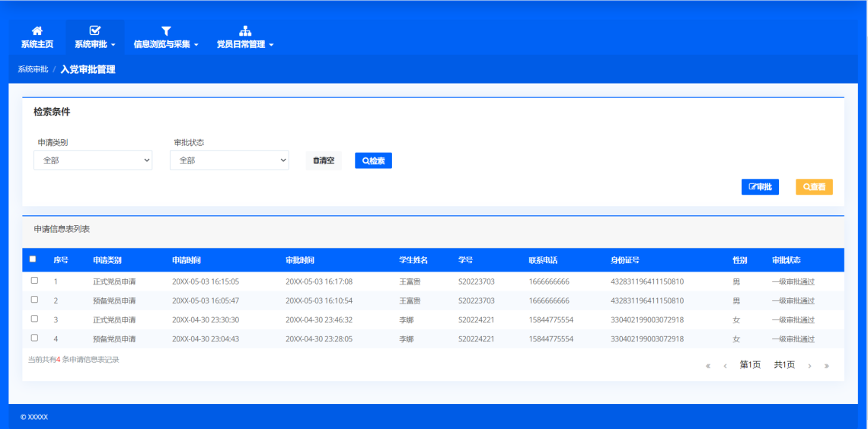Open the 审批状态 dropdown
The height and width of the screenshot is (429, 868).
pyautogui.click(x=229, y=160)
